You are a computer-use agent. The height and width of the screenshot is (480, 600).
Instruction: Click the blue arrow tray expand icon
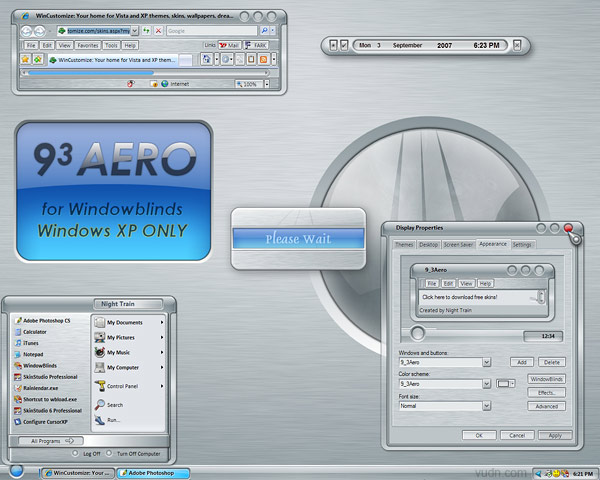coord(539,474)
